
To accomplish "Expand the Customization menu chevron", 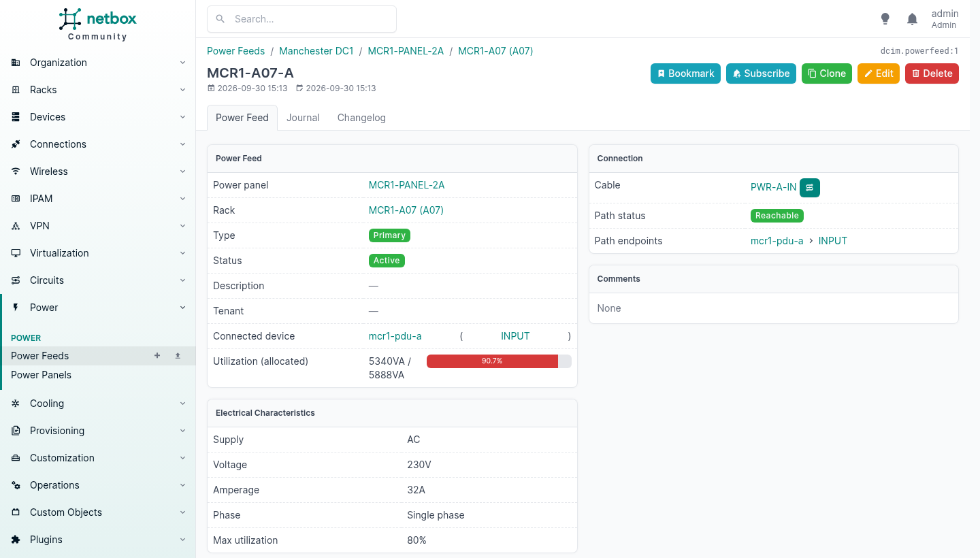I will (182, 458).
